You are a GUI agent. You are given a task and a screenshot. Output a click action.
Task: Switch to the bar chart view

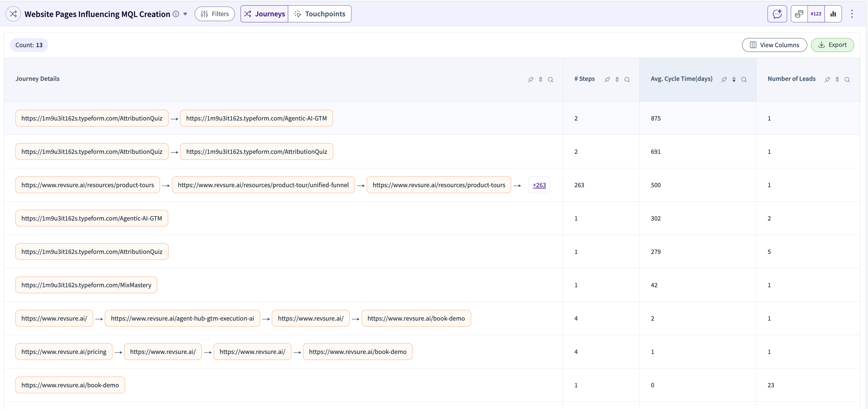pyautogui.click(x=833, y=14)
